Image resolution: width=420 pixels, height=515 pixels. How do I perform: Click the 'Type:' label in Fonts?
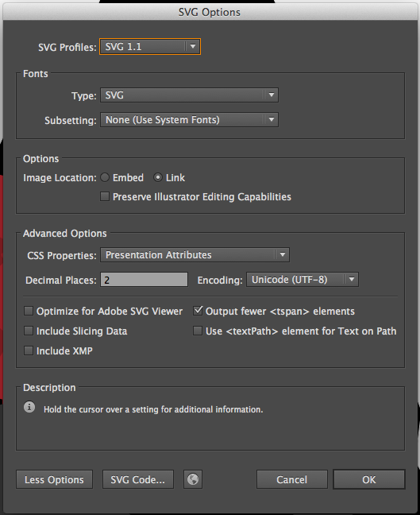[84, 95]
